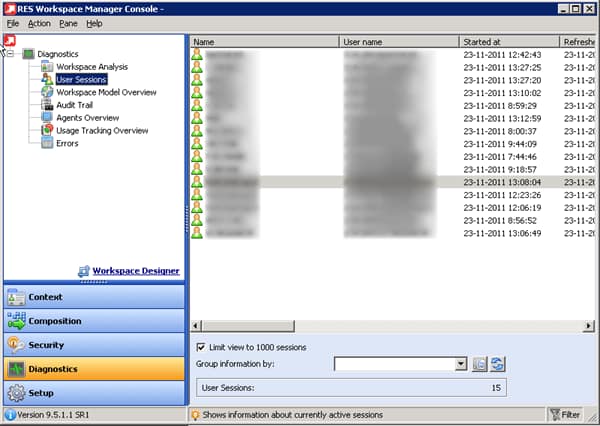Click the Usage Tracking Overview icon
Viewport: 600px width, 426px height.
[47, 130]
